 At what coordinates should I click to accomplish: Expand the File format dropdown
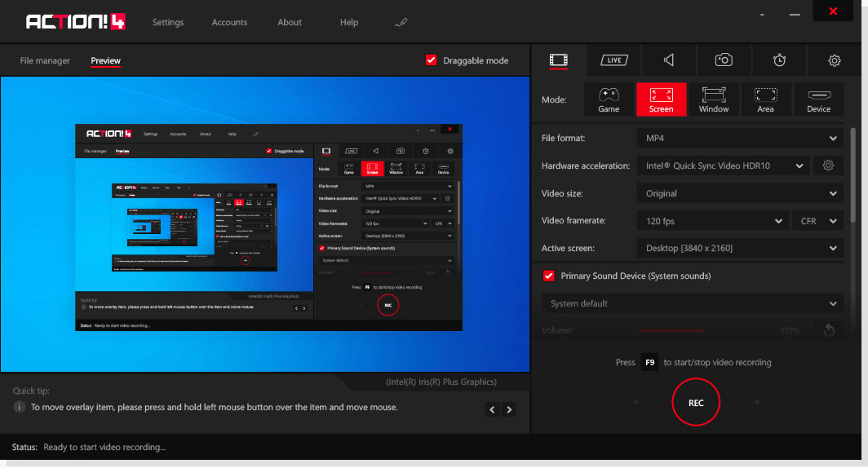(739, 139)
